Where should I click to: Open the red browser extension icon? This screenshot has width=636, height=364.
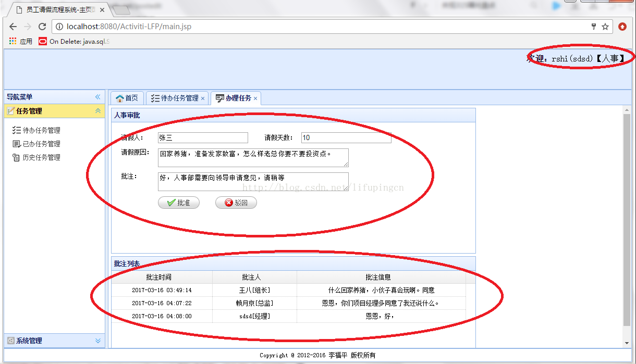(x=622, y=27)
